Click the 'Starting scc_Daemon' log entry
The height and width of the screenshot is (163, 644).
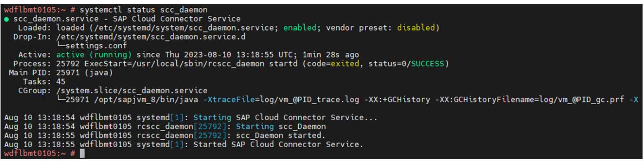[281, 126]
